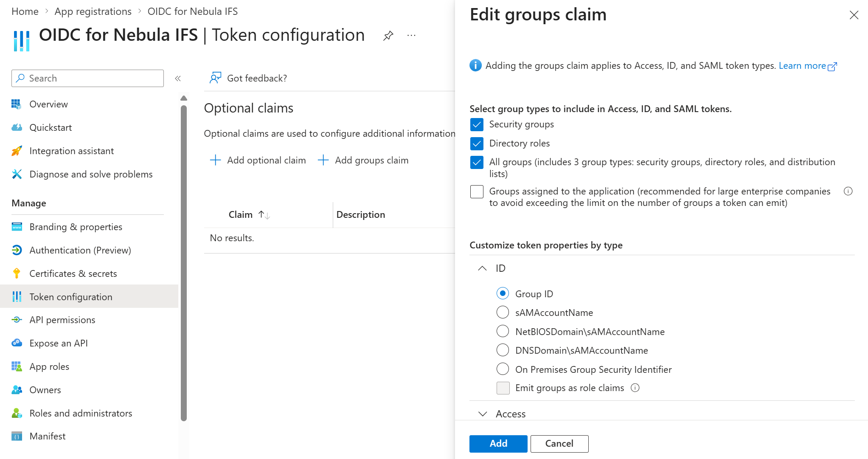Screen dimensions: 868x459
Task: Click the Claim column header
Action: (240, 215)
